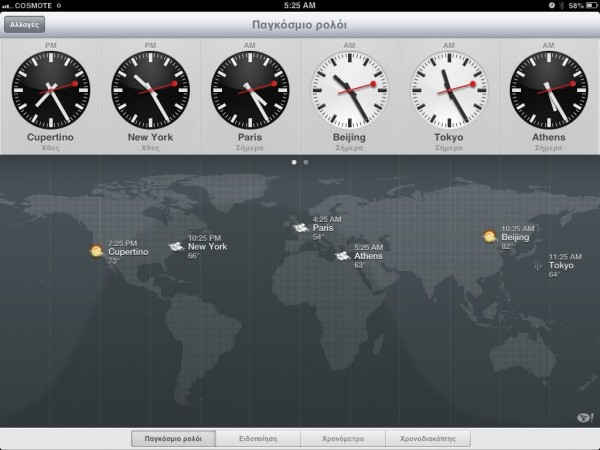The image size is (600, 450).
Task: Click the 82° Beijing temperature
Action: pyautogui.click(x=507, y=246)
